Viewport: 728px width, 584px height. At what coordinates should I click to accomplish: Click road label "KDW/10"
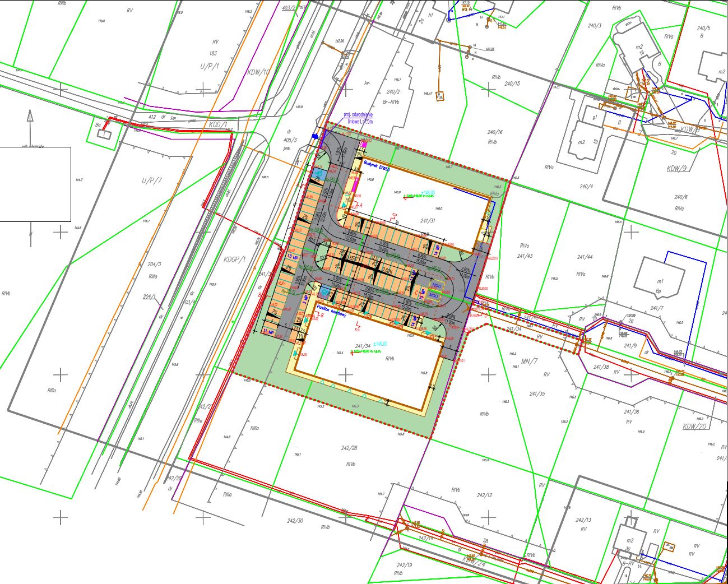pos(258,72)
